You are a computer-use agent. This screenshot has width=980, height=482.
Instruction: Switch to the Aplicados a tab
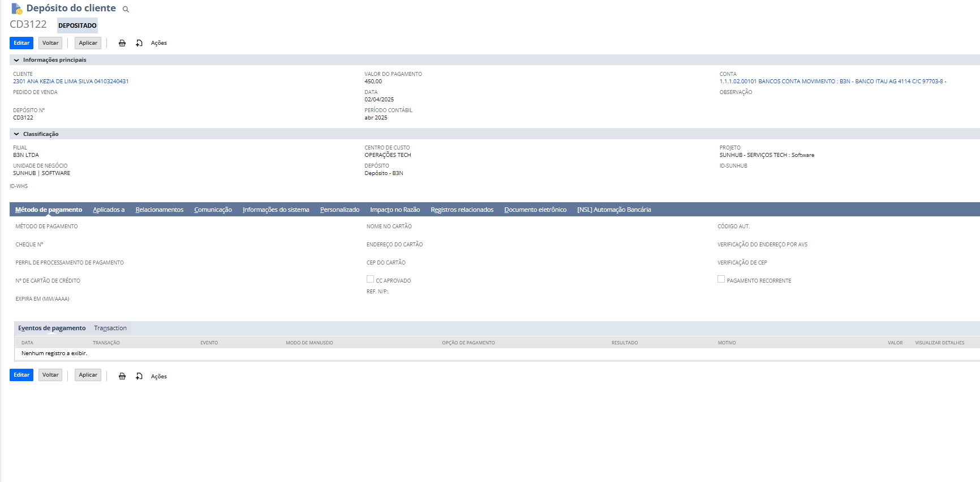(x=109, y=210)
